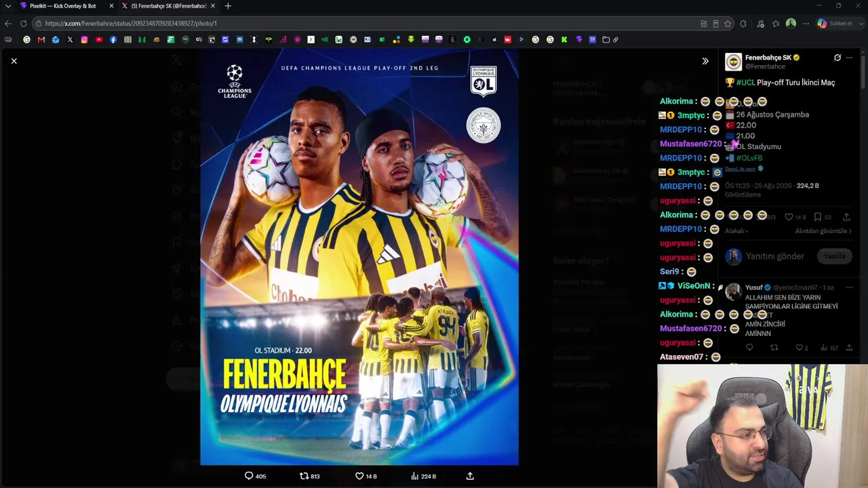Click the Fenerbahçe SK account name
Viewport: 868px width, 488px height.
768,58
